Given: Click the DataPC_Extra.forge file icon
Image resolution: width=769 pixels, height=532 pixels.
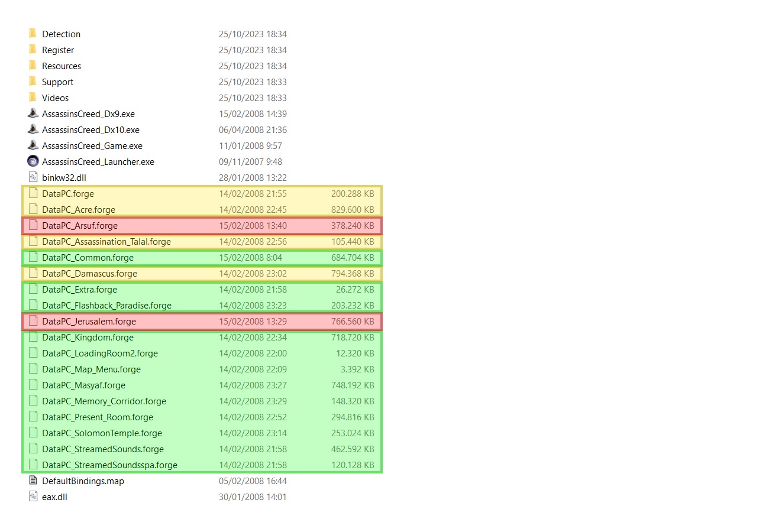Looking at the screenshot, I should coord(33,289).
